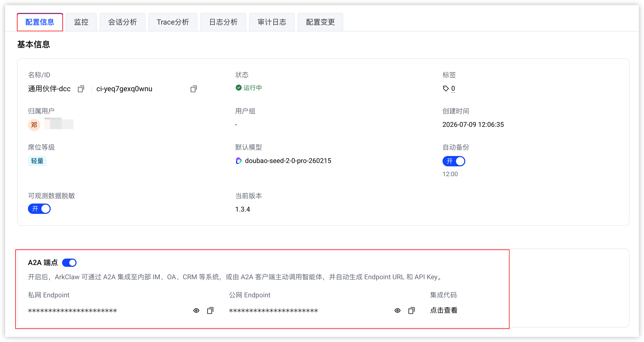The width and height of the screenshot is (644, 342).
Task: Click 点击查看 under 集成代码
Action: (444, 310)
